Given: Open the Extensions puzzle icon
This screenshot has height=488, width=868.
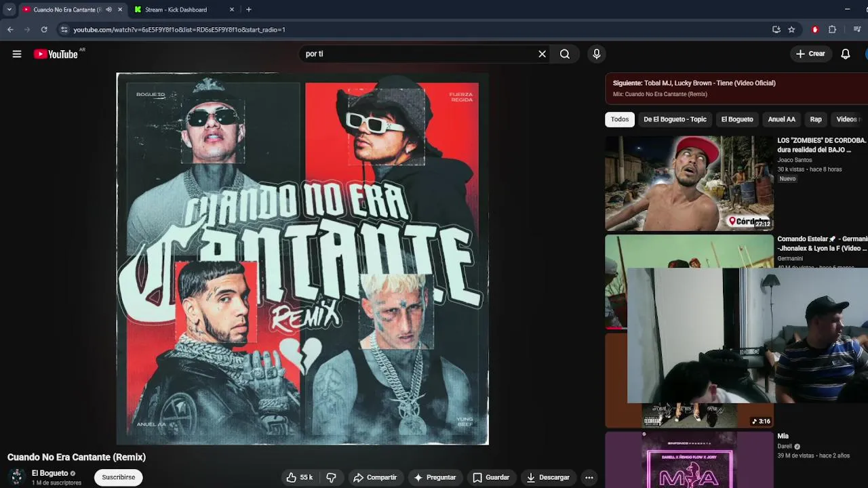Looking at the screenshot, I should [x=832, y=30].
